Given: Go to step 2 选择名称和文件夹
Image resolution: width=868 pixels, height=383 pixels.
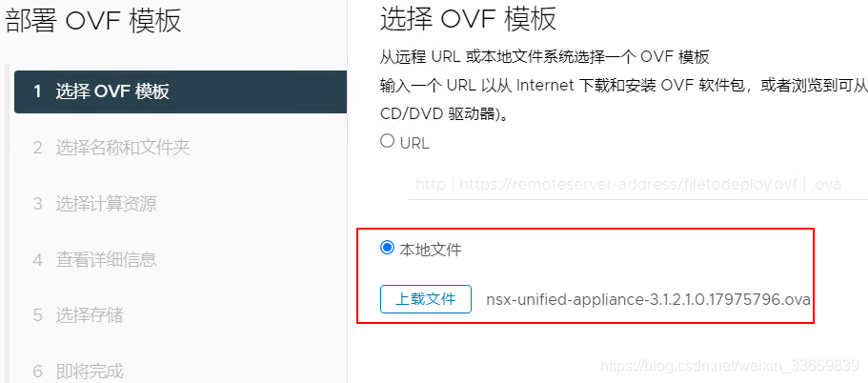Looking at the screenshot, I should [x=111, y=148].
